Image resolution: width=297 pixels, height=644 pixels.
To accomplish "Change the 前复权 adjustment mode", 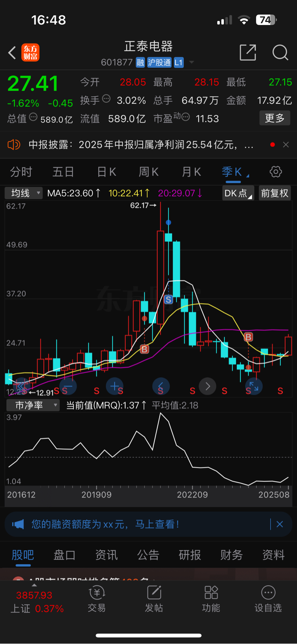I will tap(275, 193).
